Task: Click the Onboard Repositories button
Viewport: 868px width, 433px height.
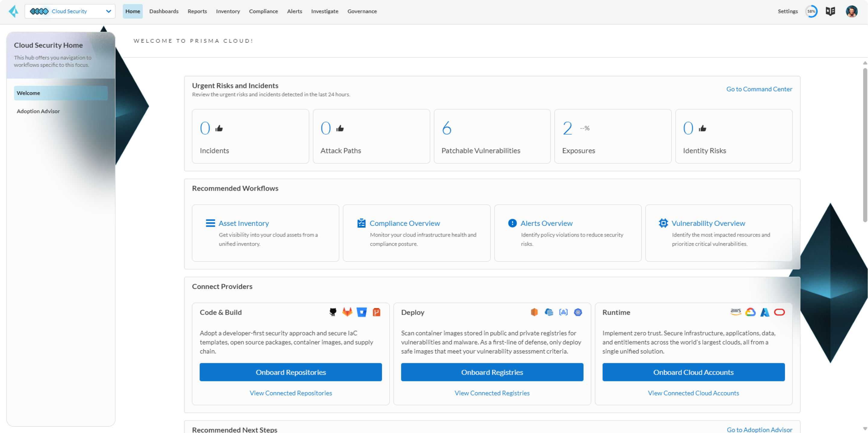Action: (290, 372)
